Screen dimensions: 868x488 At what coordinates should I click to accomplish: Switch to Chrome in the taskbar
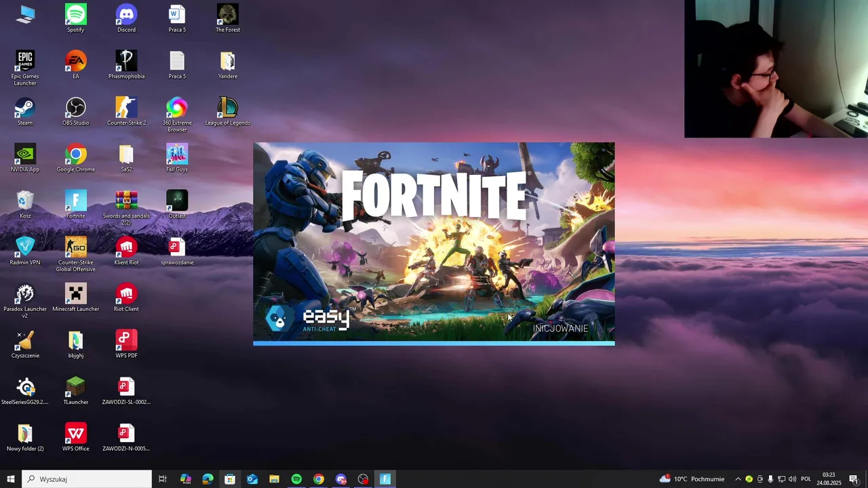coord(319,479)
